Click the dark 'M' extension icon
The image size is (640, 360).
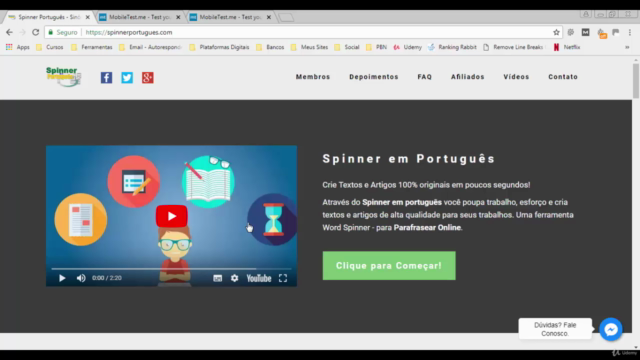tap(585, 32)
